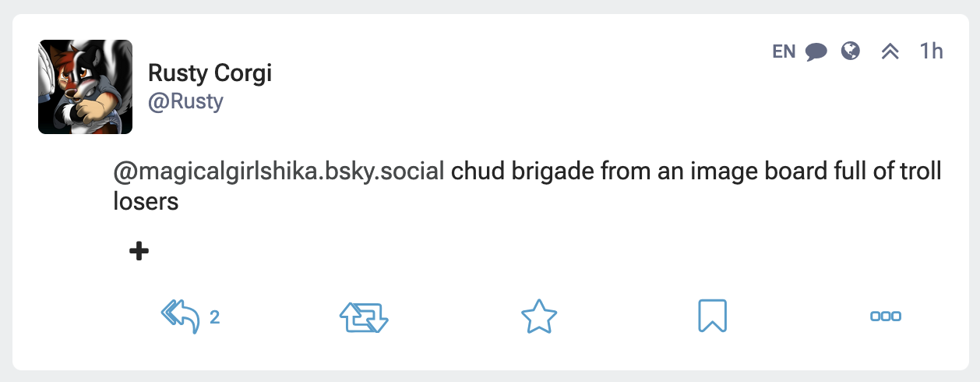Open the 1h timestamp permalink
Image resolution: width=980 pixels, height=382 pixels.
point(931,51)
